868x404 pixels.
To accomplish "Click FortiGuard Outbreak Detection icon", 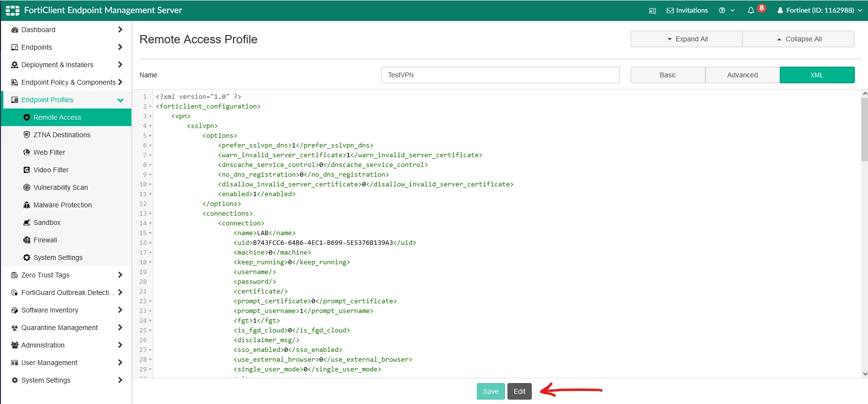I will click(x=15, y=293).
